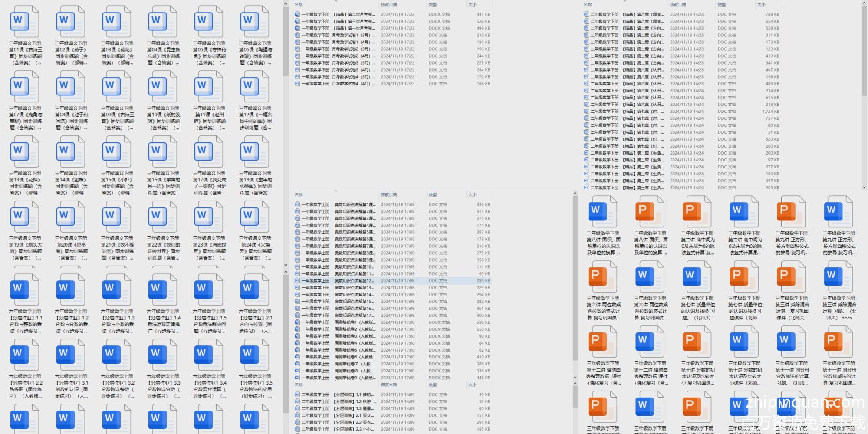Click the 第24课《火烧云》 Word file icon
This screenshot has width=868, height=434.
tap(255, 217)
